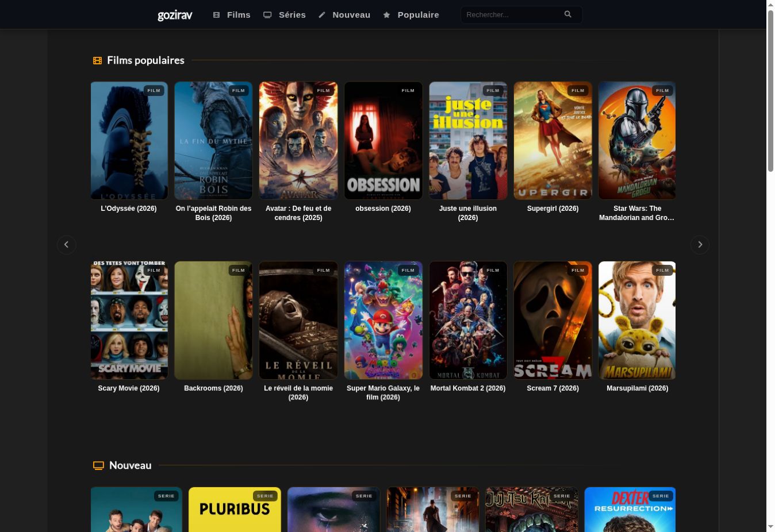This screenshot has height=532, width=775.
Task: Click title link Star Wars: The Mandalorian and Gro…
Action: [637, 213]
